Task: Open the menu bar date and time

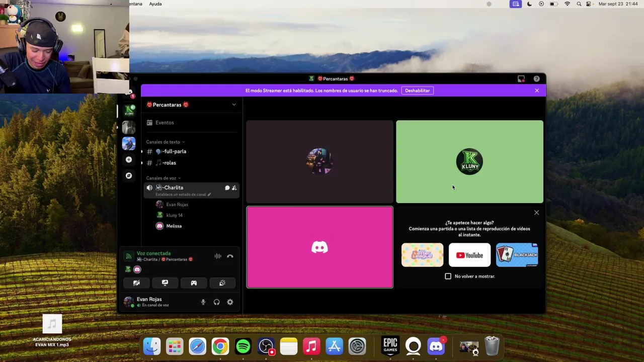Action: pos(618,4)
